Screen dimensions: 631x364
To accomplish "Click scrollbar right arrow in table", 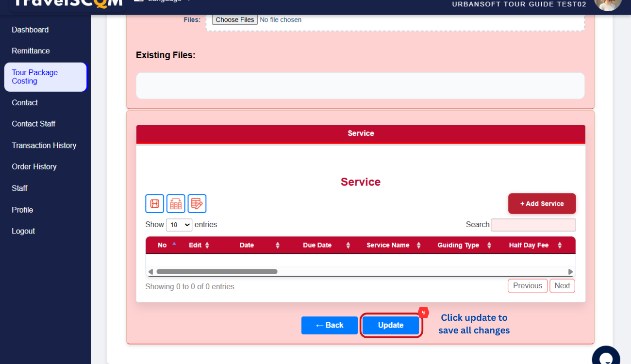I will (570, 272).
